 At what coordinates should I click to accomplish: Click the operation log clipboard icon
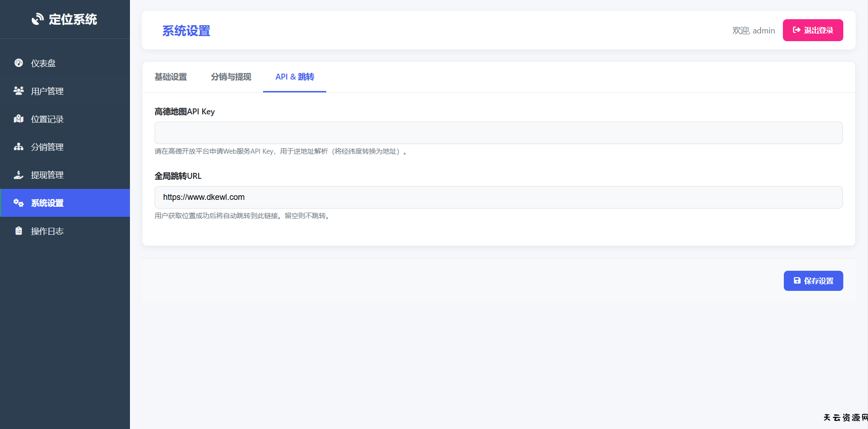click(19, 231)
